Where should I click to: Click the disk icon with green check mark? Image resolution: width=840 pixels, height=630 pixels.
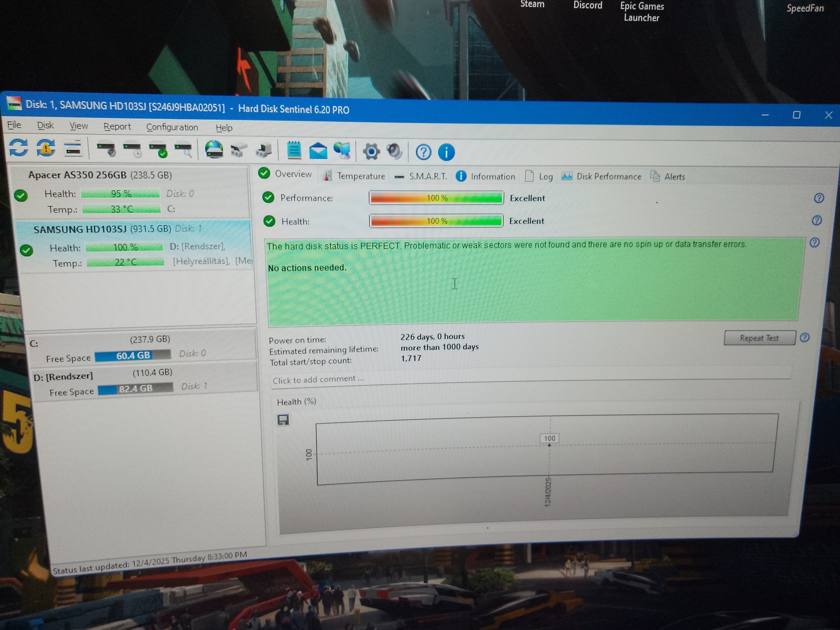tap(159, 150)
